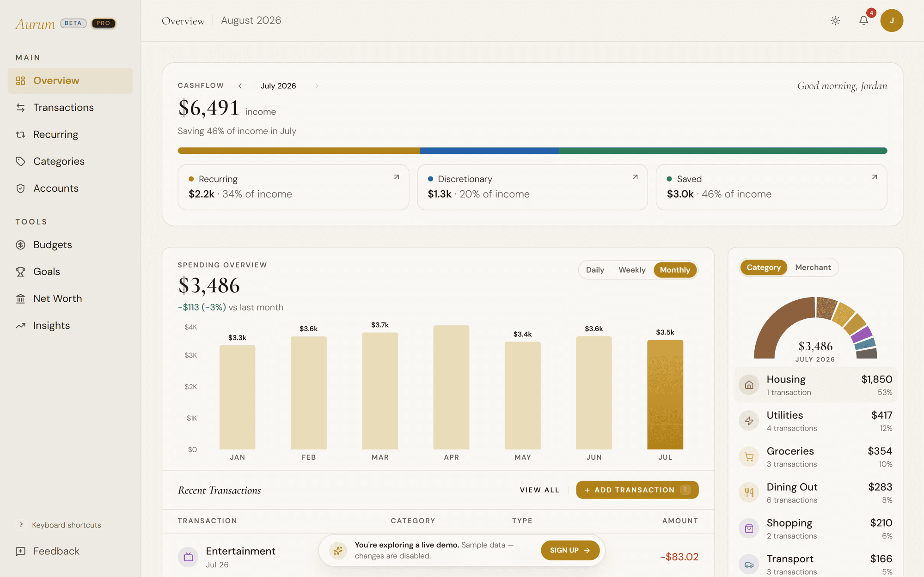Click the JUL bar in spending chart
This screenshot has width=924, height=577.
point(665,395)
